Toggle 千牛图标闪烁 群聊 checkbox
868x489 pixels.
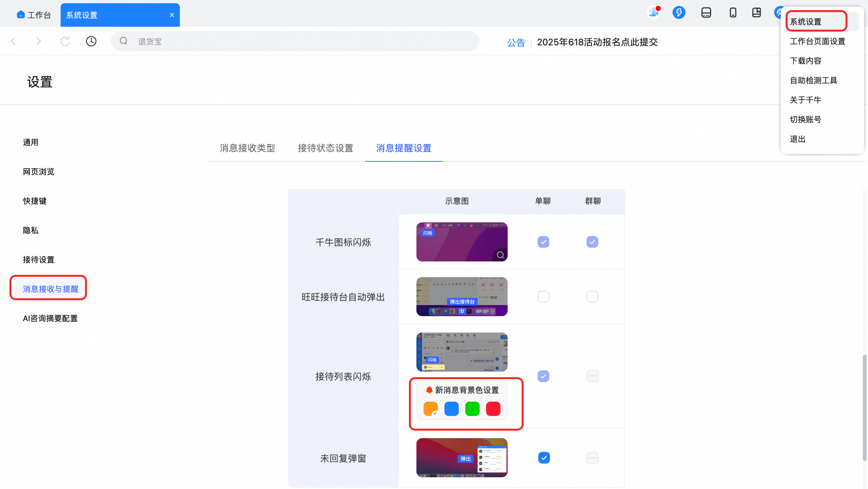click(592, 242)
